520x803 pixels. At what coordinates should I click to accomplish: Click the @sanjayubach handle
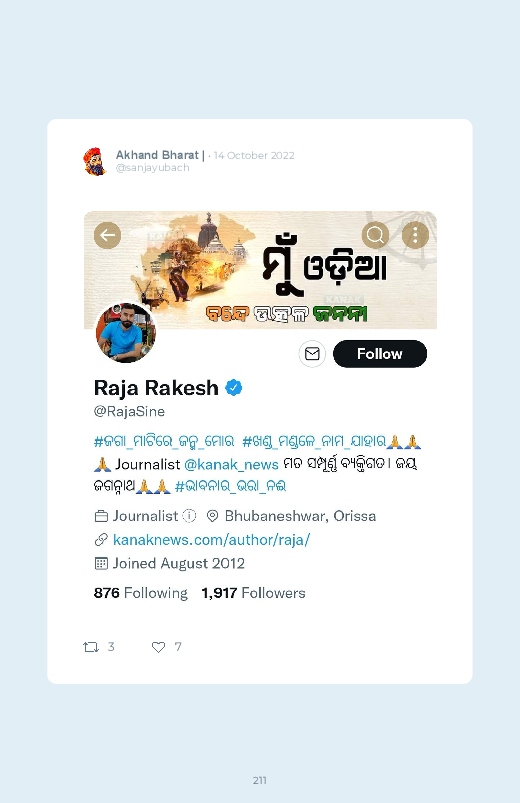(153, 168)
